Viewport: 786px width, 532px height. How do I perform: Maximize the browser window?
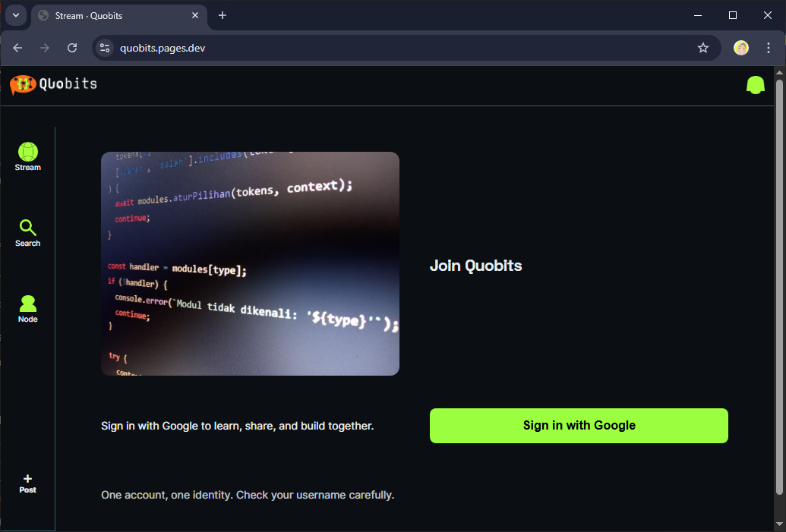coord(732,15)
